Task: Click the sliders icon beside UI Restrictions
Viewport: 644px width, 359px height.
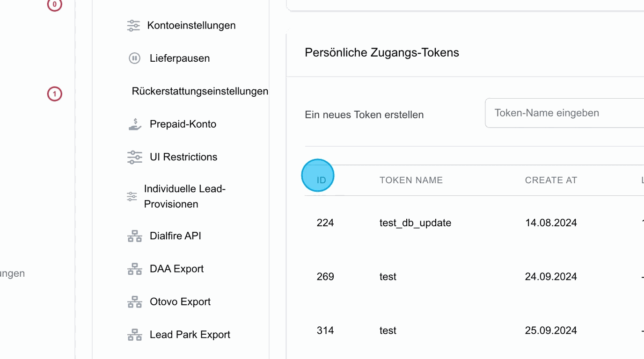Action: 135,157
